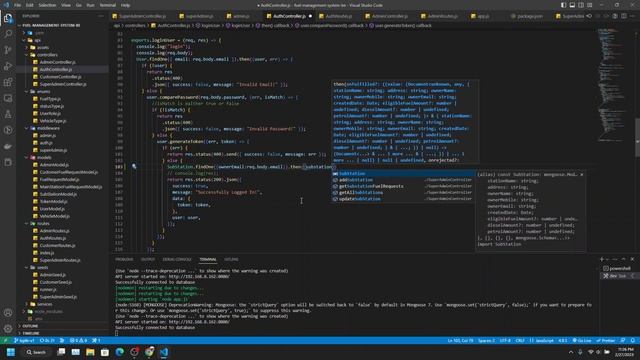Viewport: 640px width, 360px height.
Task: Expand the services folder
Action: tap(44, 304)
